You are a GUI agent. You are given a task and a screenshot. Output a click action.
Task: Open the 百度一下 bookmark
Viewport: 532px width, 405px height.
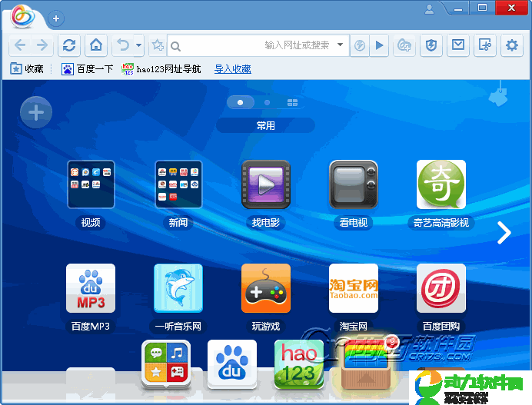click(87, 69)
